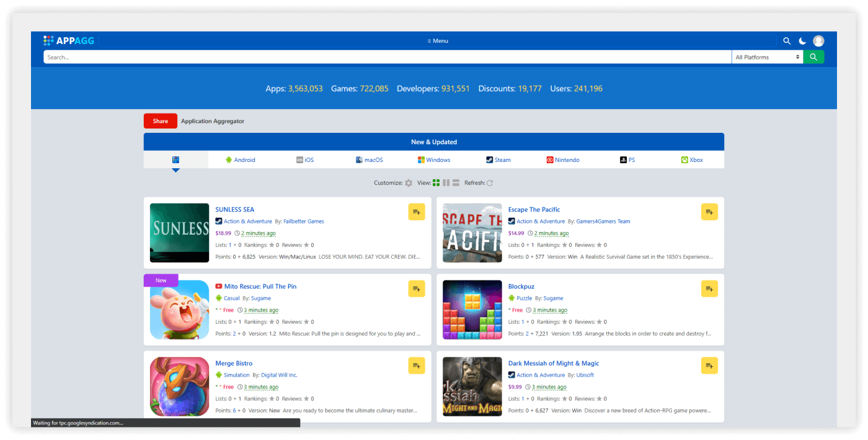This screenshot has height=440, width=868.
Task: Click the red Share button
Action: [161, 121]
